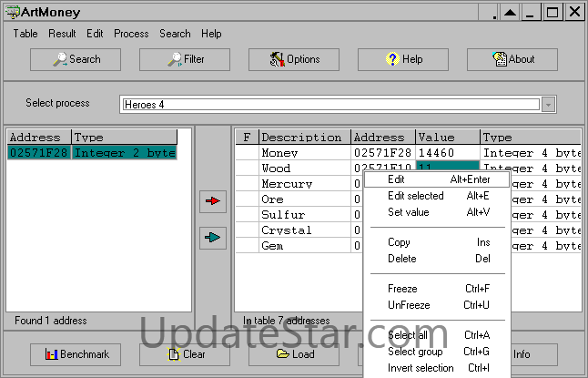
Task: Click the Filter button
Action: click(x=185, y=59)
